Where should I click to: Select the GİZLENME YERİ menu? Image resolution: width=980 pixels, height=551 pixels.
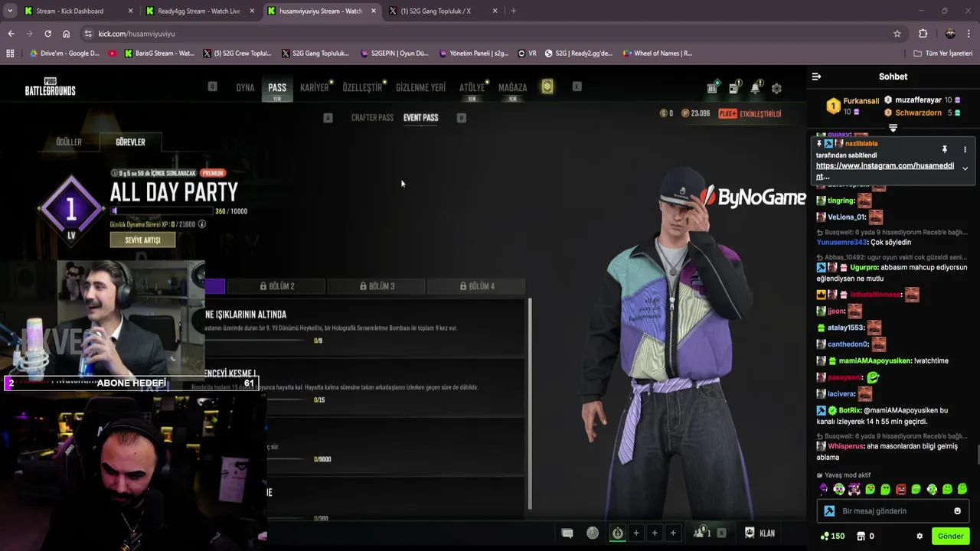[420, 87]
